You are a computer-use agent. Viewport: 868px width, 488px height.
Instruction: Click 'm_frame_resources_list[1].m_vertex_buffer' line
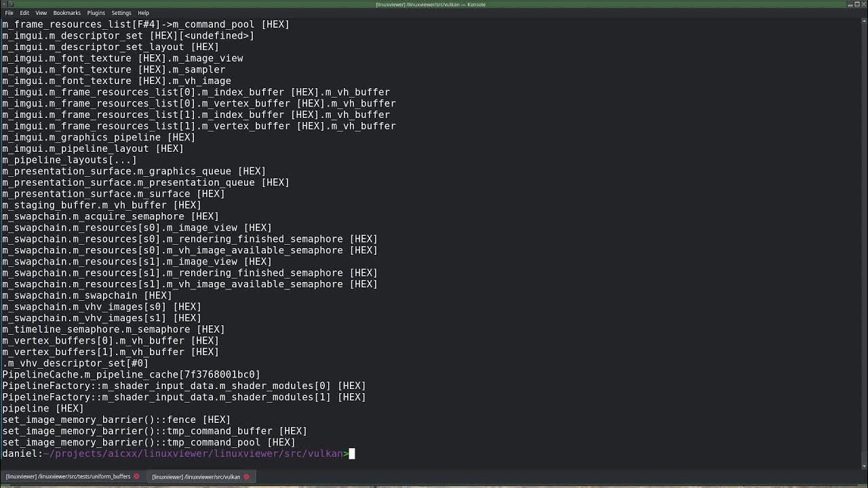199,126
